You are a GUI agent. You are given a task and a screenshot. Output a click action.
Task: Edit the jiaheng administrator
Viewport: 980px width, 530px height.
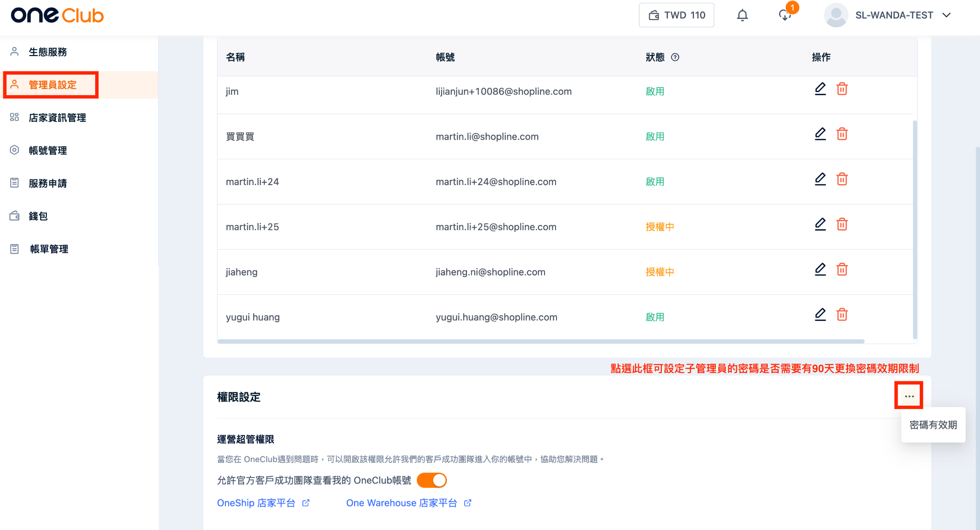click(x=820, y=269)
